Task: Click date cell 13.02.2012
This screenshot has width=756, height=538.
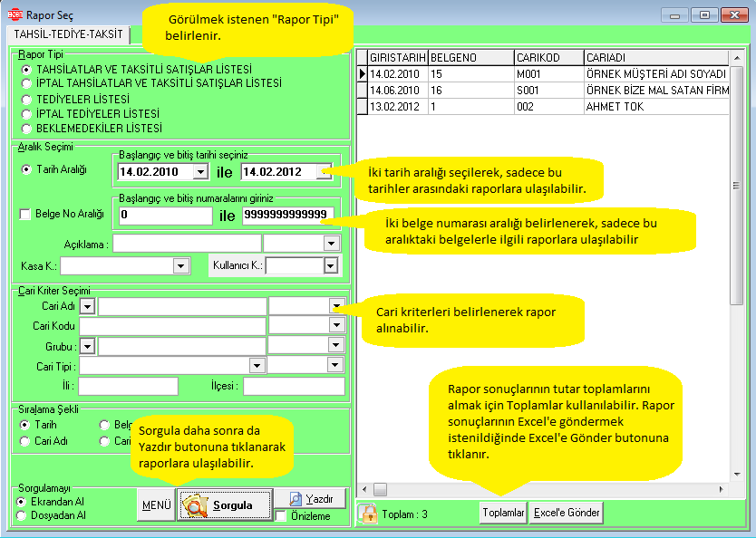Action: [398, 107]
